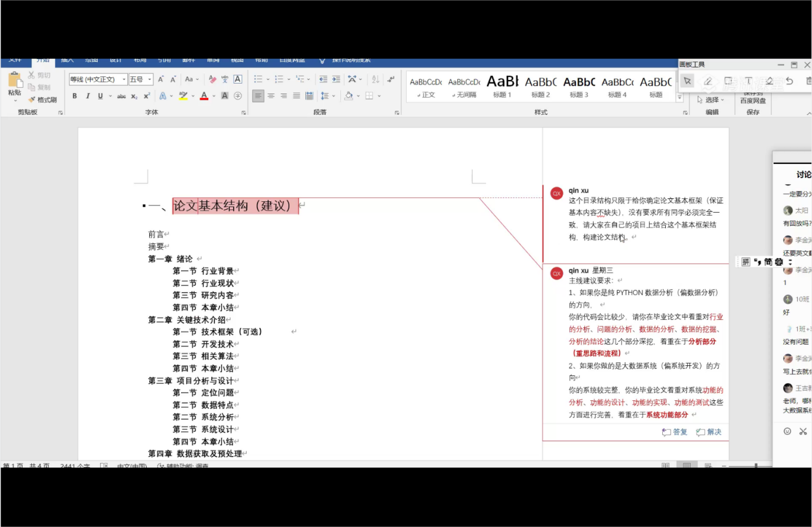Viewport: 812px width, 527px height.
Task: Click the decrease indent icon
Action: pyautogui.click(x=323, y=79)
